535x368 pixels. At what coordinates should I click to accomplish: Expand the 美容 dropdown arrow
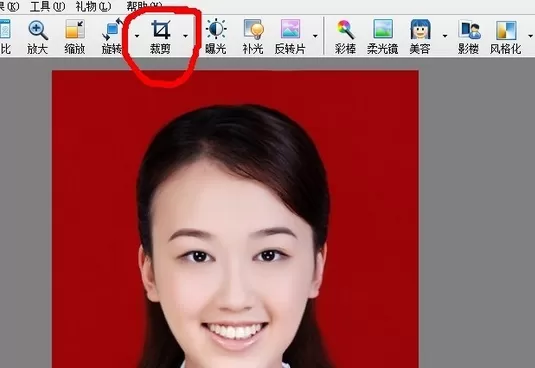pos(445,35)
